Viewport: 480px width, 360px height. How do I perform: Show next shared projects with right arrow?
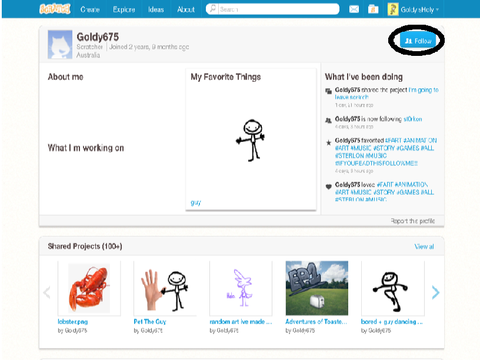coord(435,292)
